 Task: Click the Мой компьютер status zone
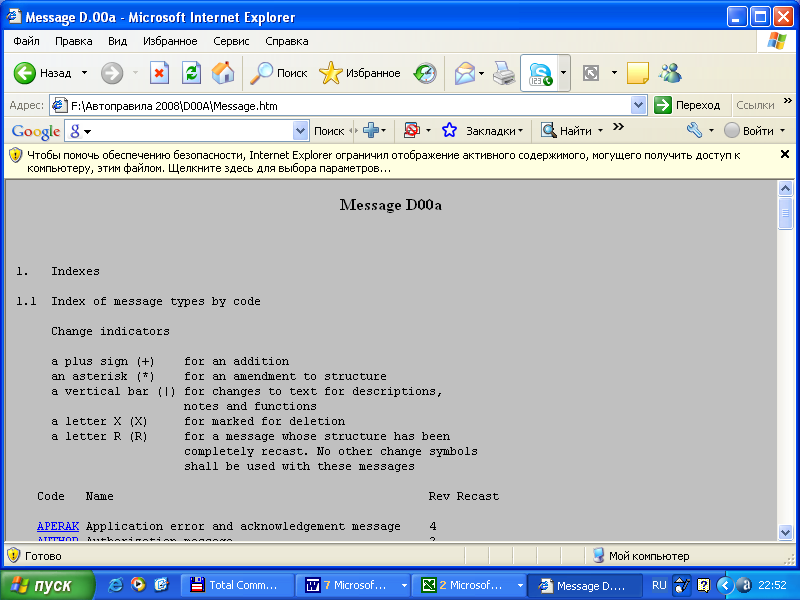(x=641, y=556)
